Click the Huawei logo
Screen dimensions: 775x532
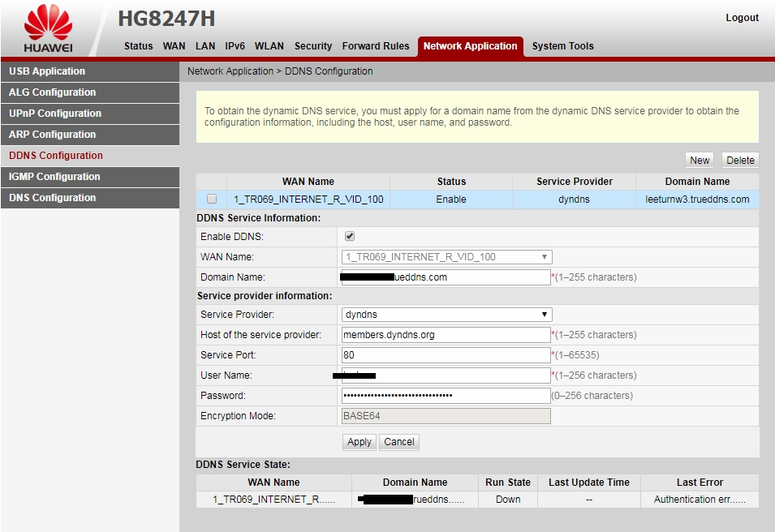click(x=49, y=28)
